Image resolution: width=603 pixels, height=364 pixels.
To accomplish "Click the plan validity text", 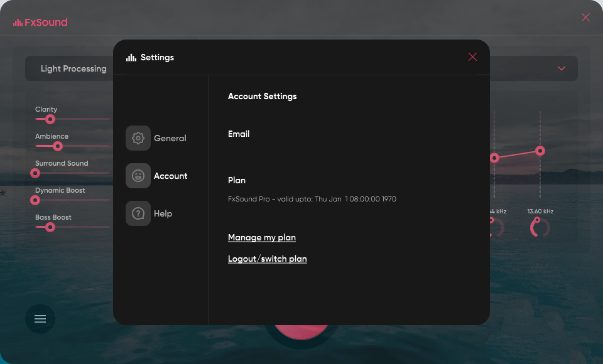I will pyautogui.click(x=312, y=199).
